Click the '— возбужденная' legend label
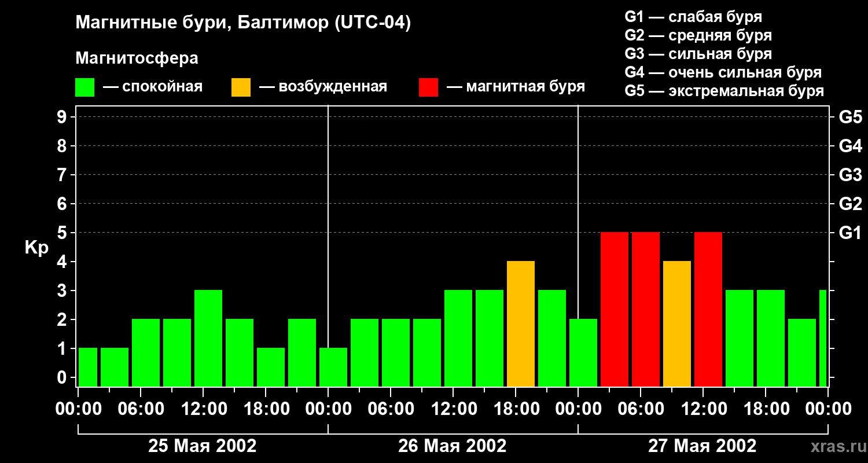Screen dimensions: 868x463 point(323,87)
